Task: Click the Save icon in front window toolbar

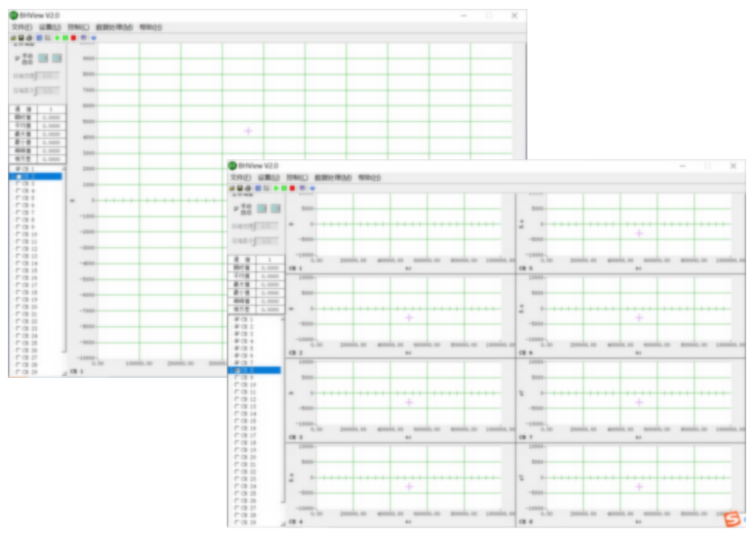Action: point(240,187)
